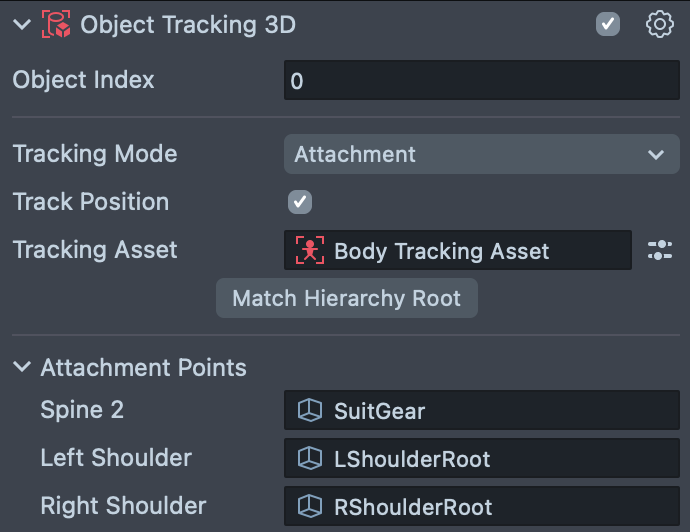This screenshot has height=532, width=690.
Task: Click the RShoulderRoot cube icon
Action: pyautogui.click(x=310, y=507)
